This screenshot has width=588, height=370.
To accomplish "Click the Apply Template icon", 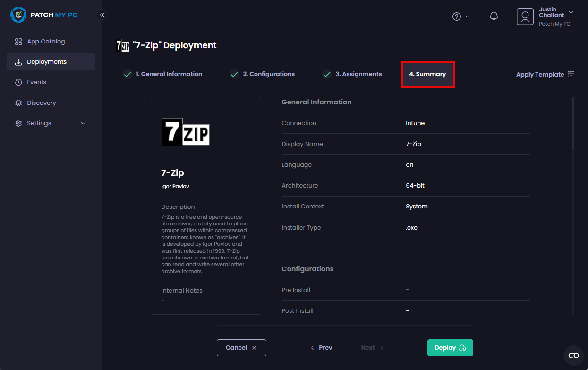I will [571, 74].
